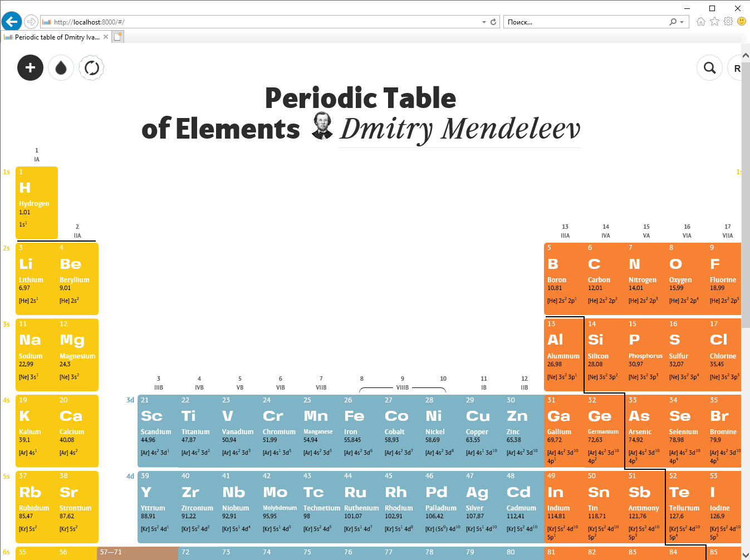Open the magnifier search button
Image resolution: width=750 pixels, height=560 pixels.
(709, 68)
